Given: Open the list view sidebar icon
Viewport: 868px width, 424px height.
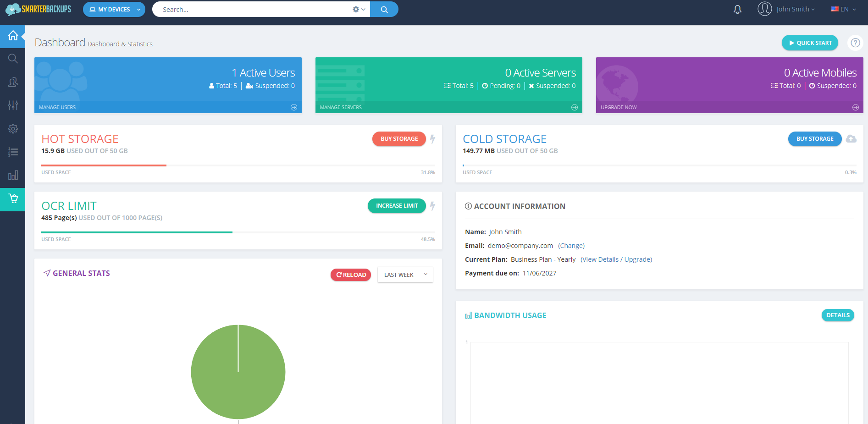Looking at the screenshot, I should click(x=13, y=152).
